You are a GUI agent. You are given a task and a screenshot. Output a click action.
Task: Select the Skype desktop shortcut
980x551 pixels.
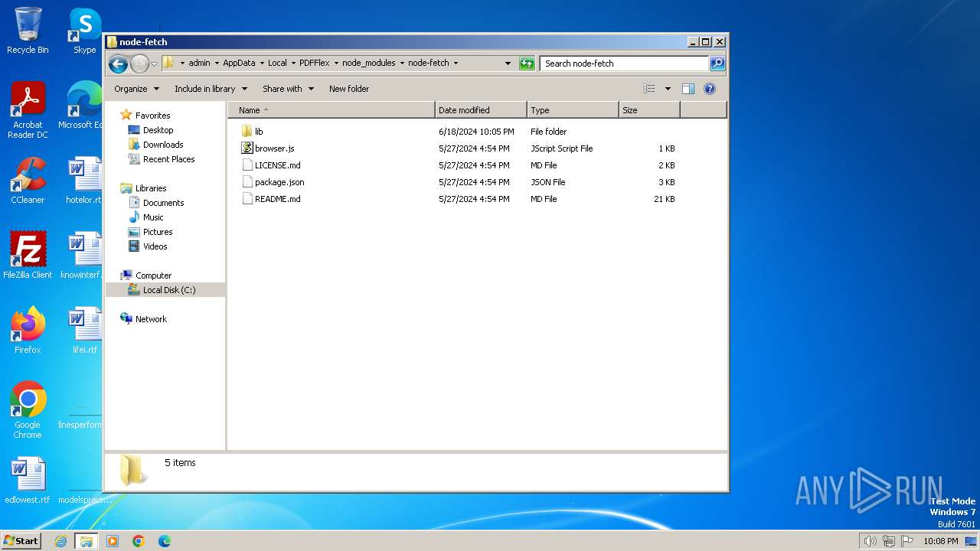coord(84,31)
